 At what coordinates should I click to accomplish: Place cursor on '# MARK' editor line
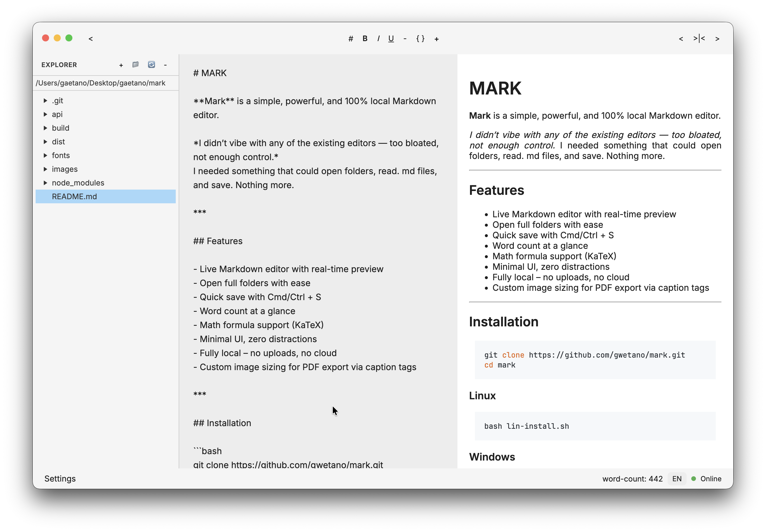tap(210, 73)
